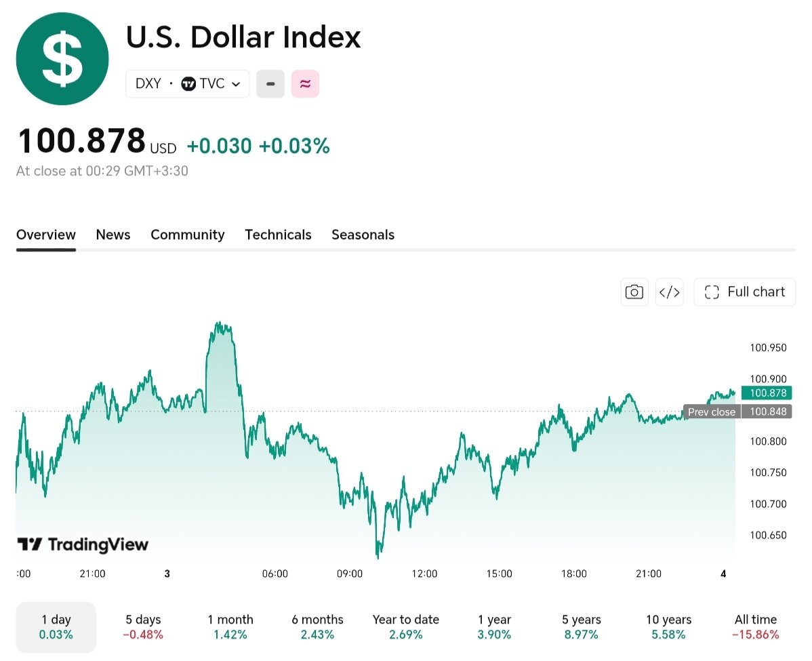The image size is (812, 661).
Task: Select the 1 day range
Action: coord(56,627)
